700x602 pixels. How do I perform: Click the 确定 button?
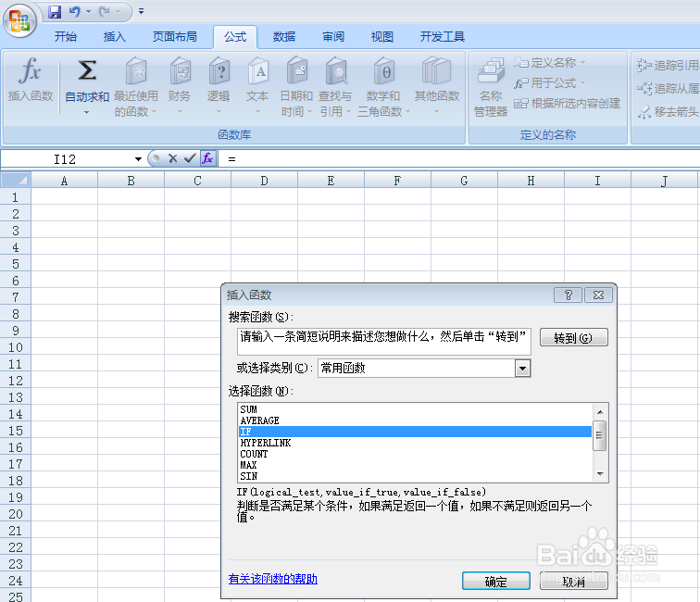pos(496,581)
